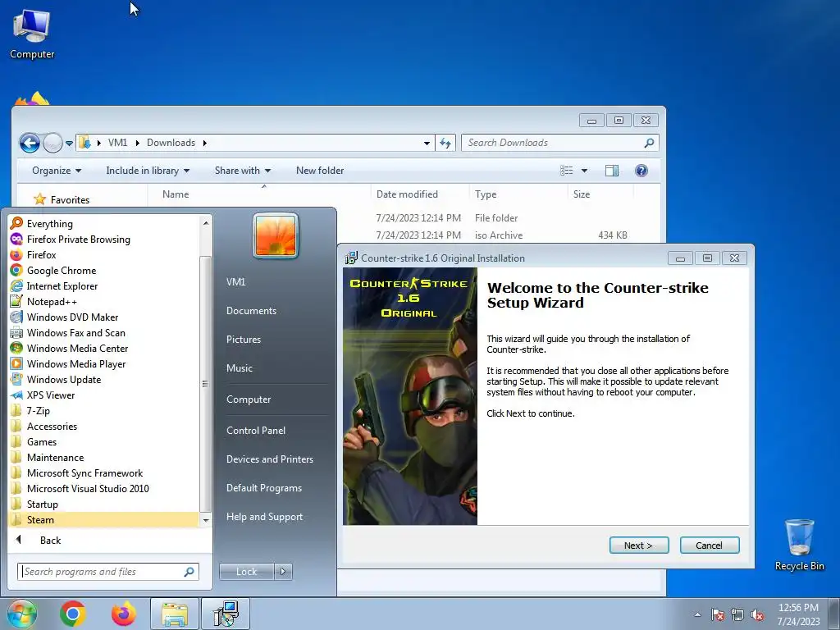Click scroll-down arrow of programs list
840x630 pixels.
206,520
